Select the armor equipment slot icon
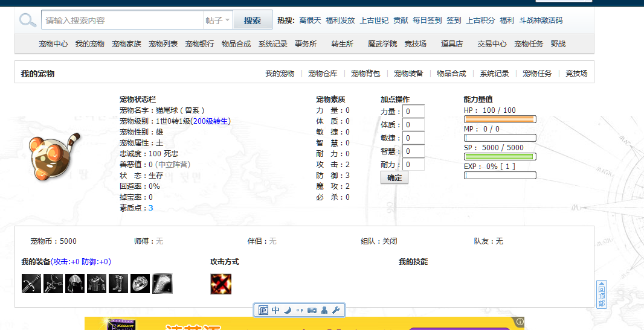Image resolution: width=644 pixels, height=330 pixels. 97,284
